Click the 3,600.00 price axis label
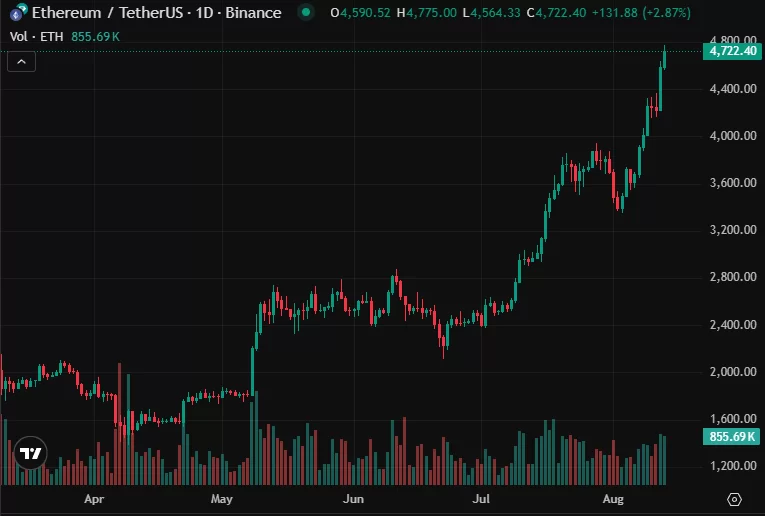The image size is (765, 516). coord(733,183)
